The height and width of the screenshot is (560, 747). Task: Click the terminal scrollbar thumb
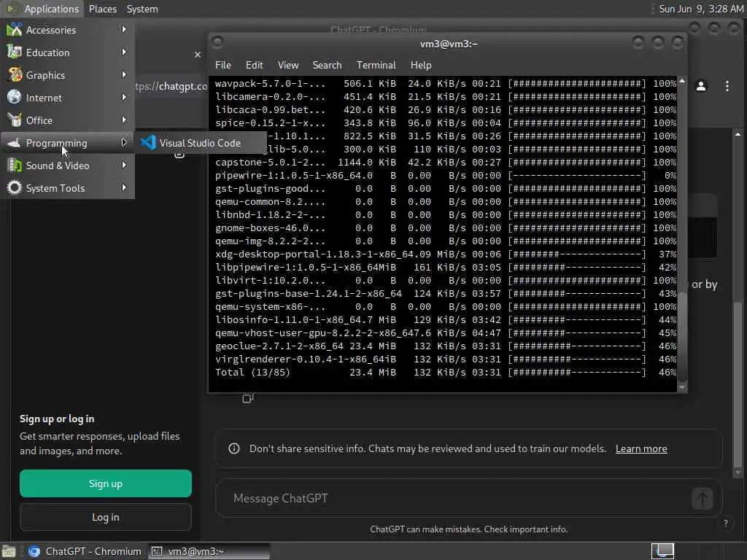pos(682,335)
